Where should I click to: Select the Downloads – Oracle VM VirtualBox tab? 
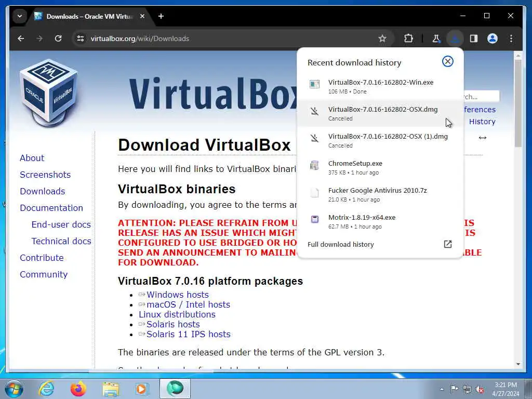point(90,16)
